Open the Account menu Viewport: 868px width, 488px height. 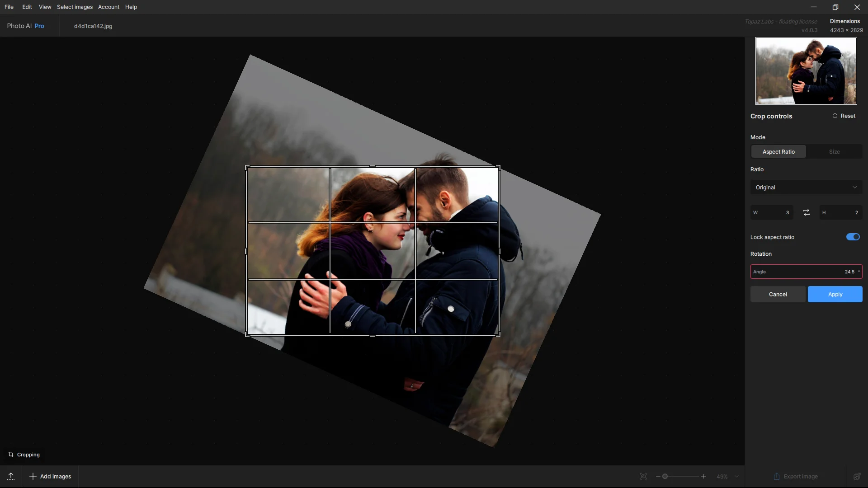[x=108, y=7]
